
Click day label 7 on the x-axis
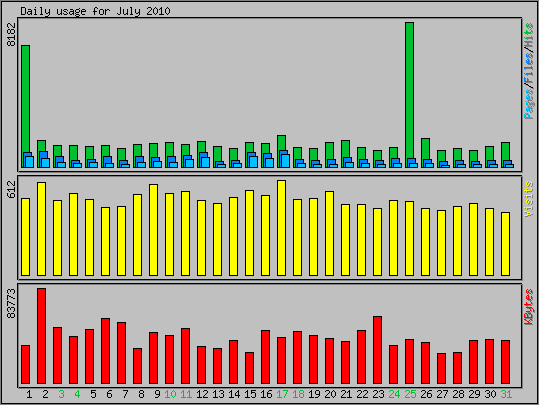pyautogui.click(x=125, y=394)
